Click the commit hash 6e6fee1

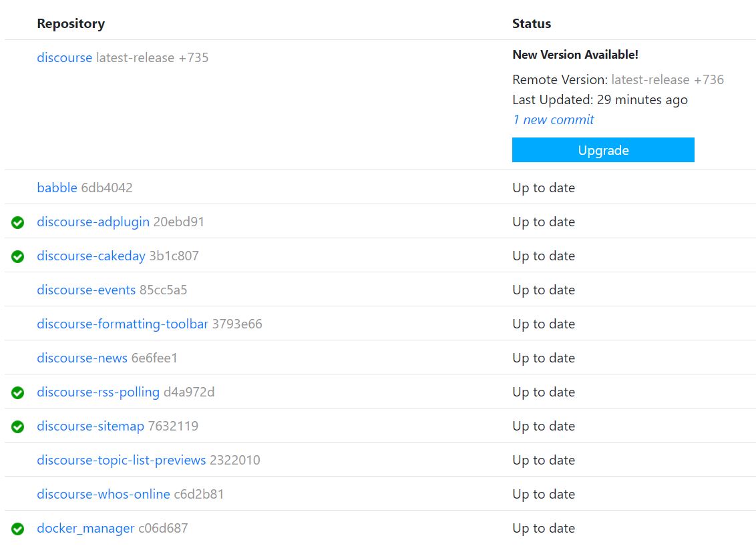pos(154,358)
